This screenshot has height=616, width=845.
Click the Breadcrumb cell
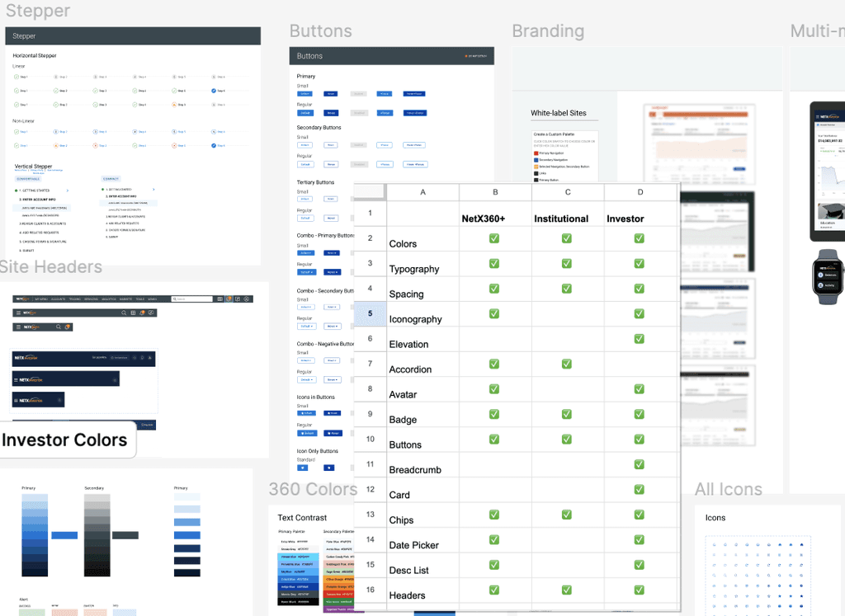[423, 465]
